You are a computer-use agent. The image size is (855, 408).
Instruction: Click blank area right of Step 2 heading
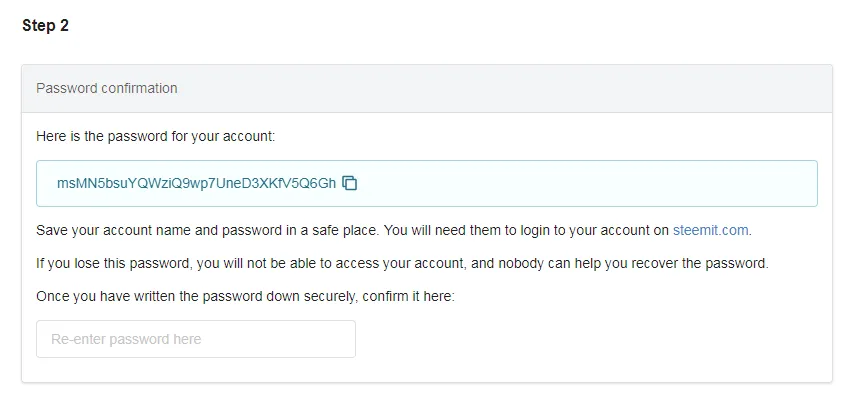(450, 26)
